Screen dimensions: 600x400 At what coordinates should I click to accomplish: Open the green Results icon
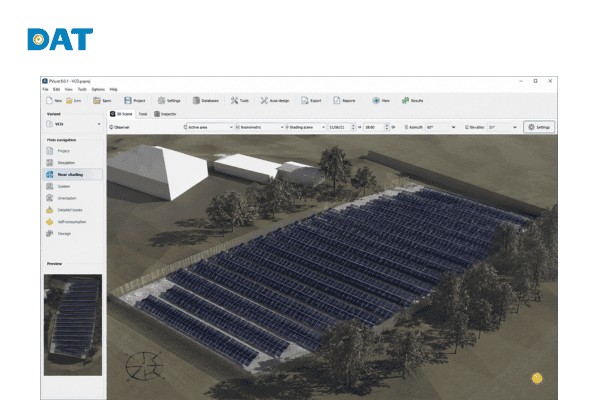click(x=405, y=100)
